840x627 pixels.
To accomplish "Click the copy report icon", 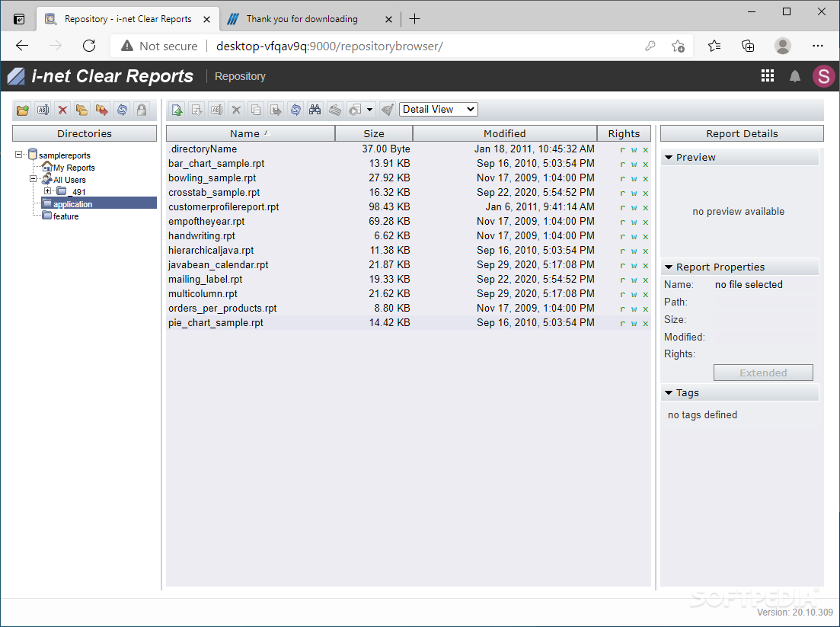I will 256,110.
